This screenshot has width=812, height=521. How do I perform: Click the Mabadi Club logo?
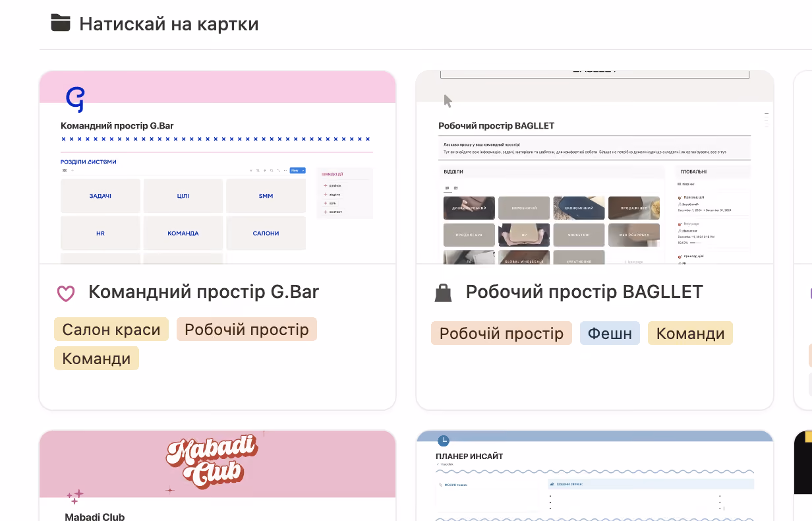tap(212, 462)
